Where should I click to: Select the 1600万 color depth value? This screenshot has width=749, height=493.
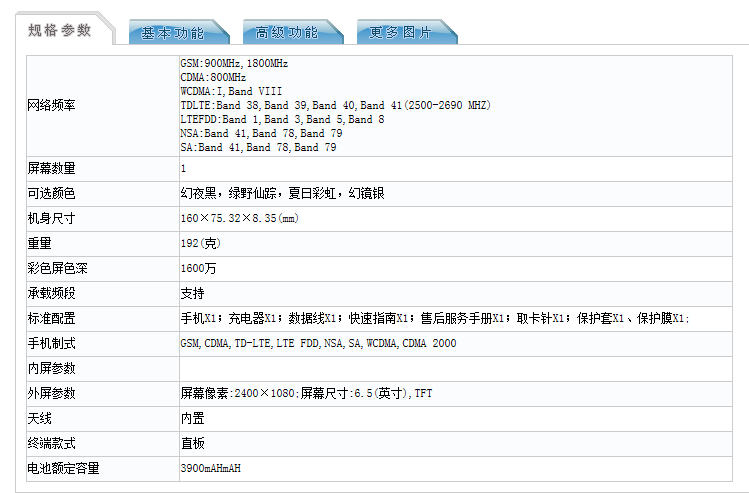(x=195, y=268)
